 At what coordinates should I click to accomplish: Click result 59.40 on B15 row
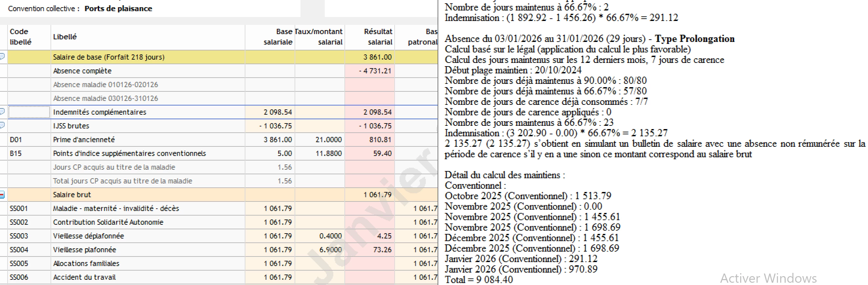[x=382, y=153]
